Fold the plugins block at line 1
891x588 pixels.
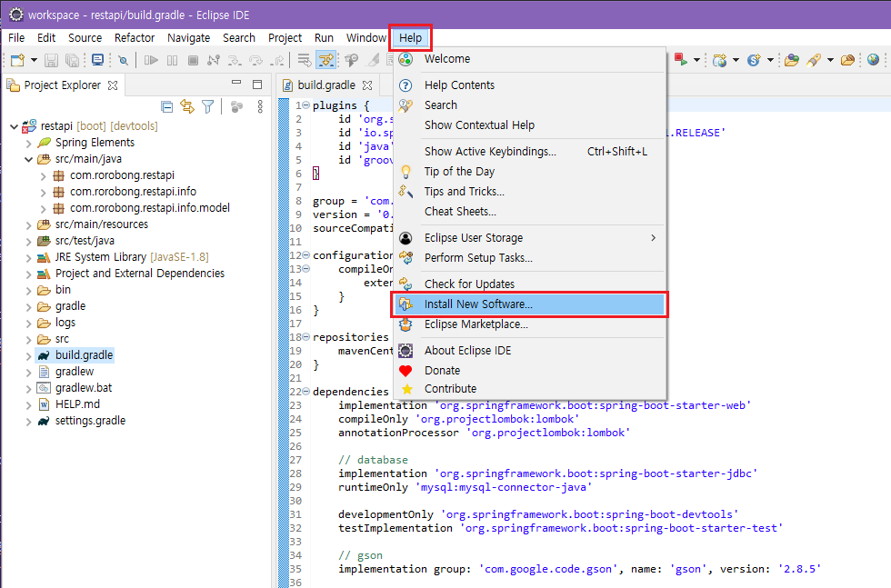tap(306, 105)
